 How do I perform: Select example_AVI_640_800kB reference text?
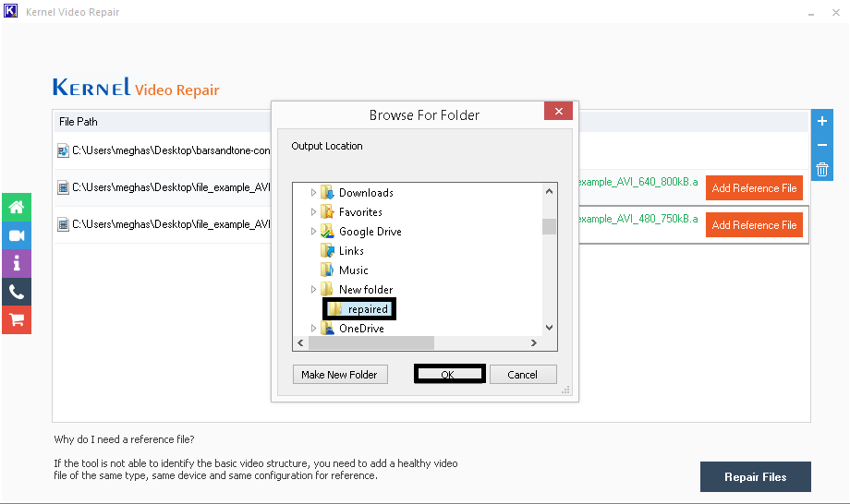pyautogui.click(x=638, y=182)
